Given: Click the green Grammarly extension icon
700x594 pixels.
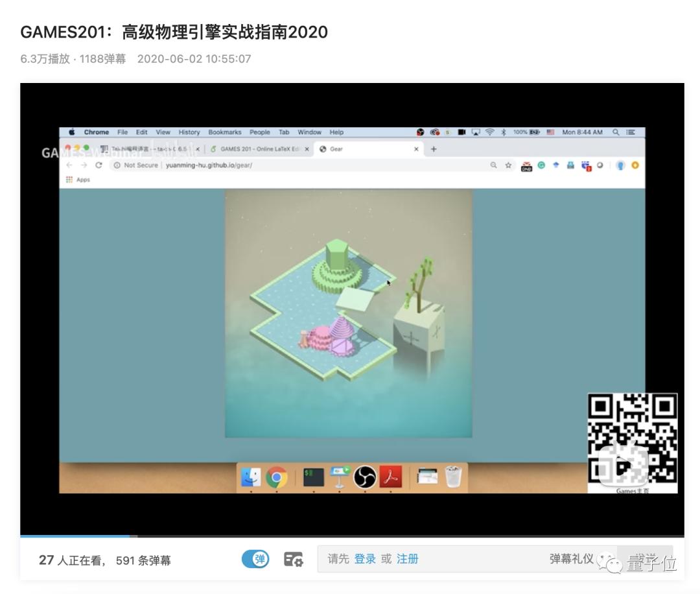Looking at the screenshot, I should (541, 165).
